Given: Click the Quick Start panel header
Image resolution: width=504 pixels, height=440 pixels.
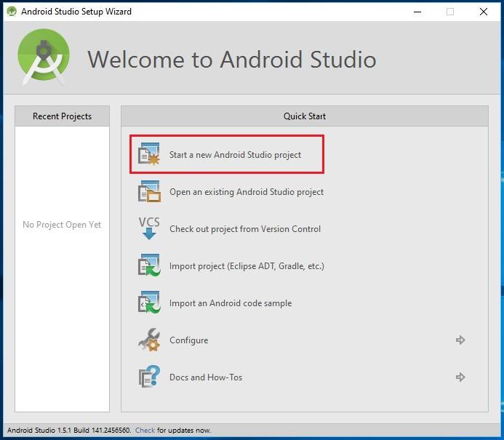Looking at the screenshot, I should [x=305, y=116].
